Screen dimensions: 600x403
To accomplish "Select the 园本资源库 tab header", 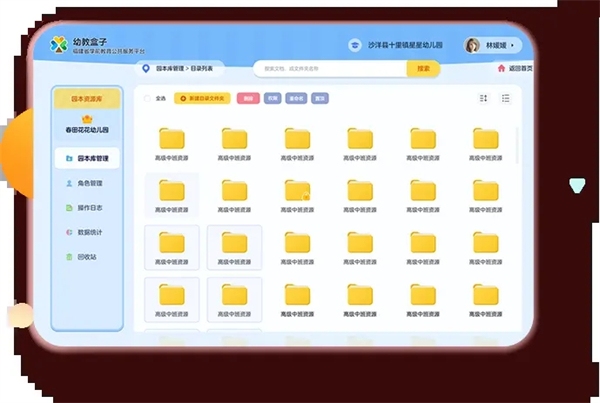I will 87,99.
